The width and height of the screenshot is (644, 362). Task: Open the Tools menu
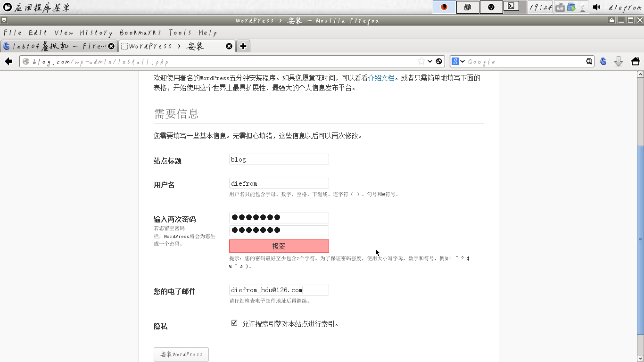180,33
